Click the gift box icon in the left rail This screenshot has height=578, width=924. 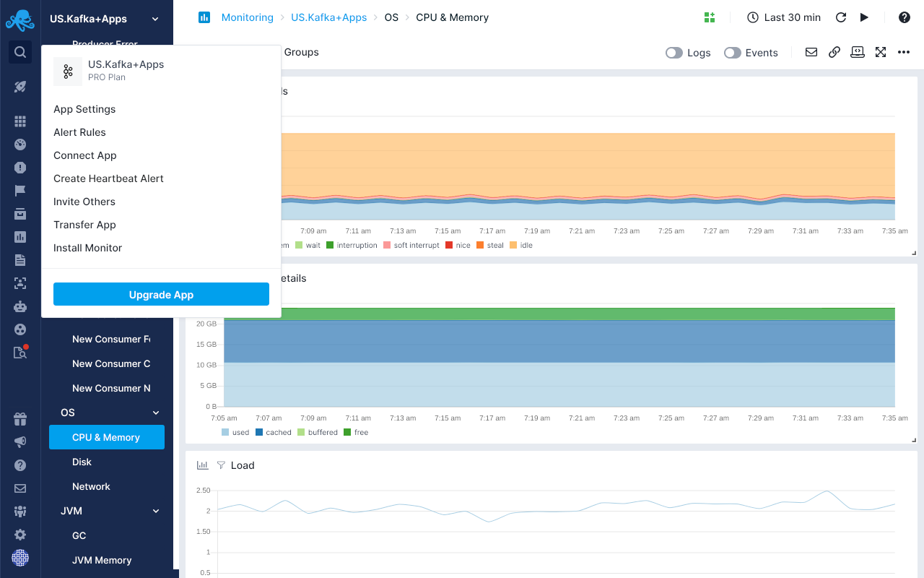coord(20,419)
